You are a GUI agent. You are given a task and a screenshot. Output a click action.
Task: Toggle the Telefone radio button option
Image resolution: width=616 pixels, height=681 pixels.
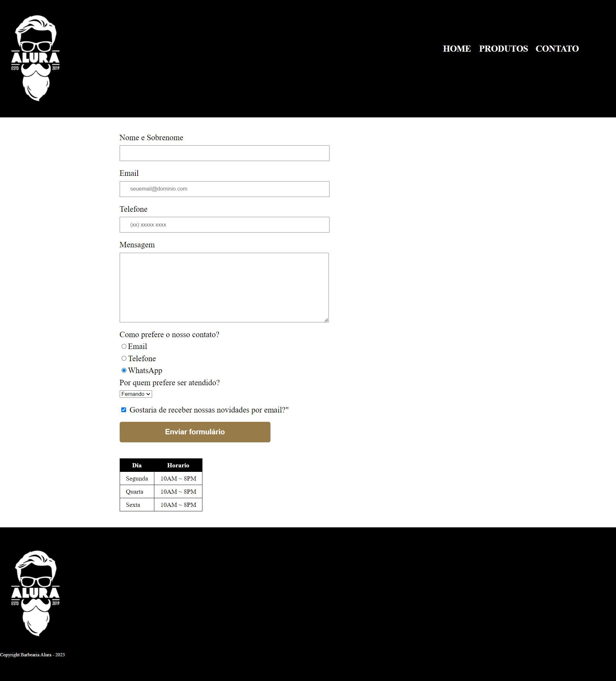point(124,358)
